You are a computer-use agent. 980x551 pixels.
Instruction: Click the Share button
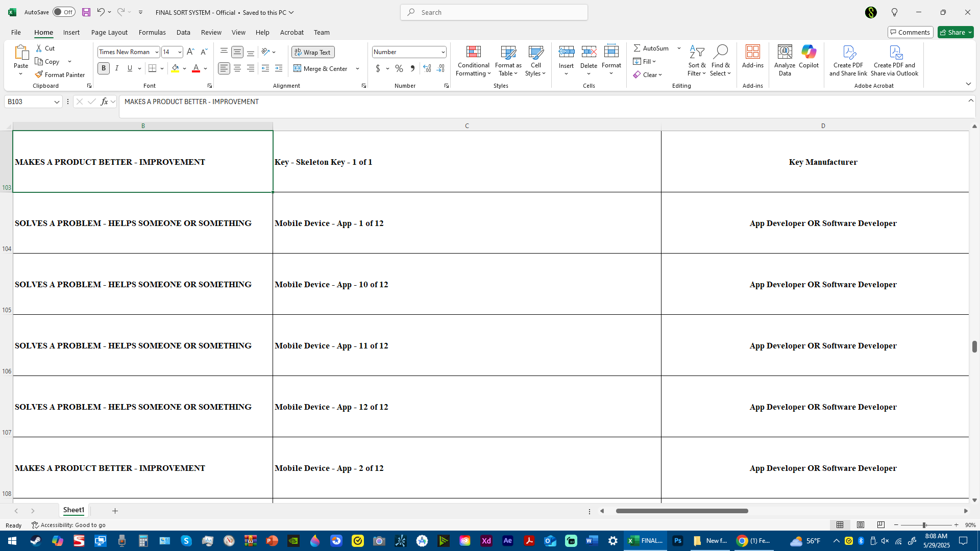[955, 32]
